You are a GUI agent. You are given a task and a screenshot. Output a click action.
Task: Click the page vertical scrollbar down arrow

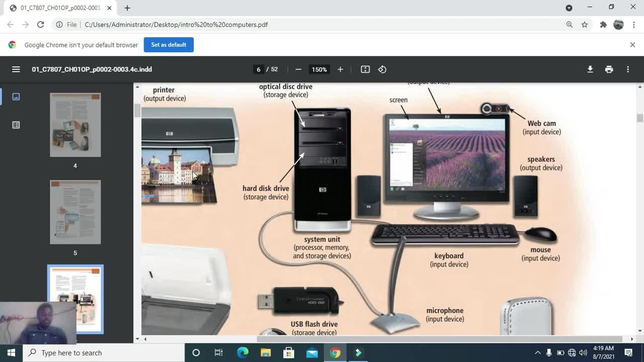tap(640, 331)
